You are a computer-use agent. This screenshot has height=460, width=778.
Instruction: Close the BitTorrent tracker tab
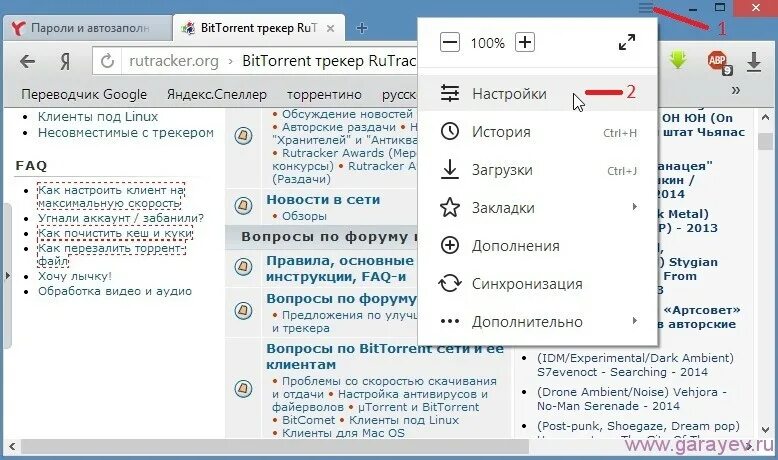point(330,28)
